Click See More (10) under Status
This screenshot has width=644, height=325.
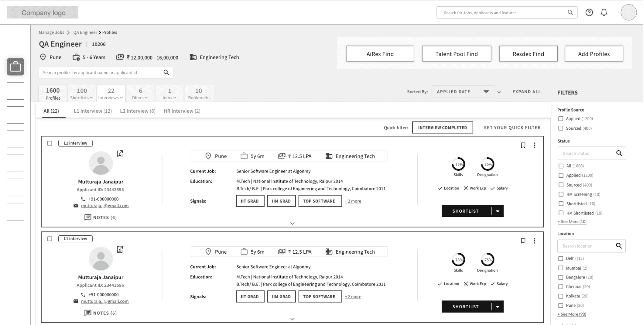(x=572, y=222)
